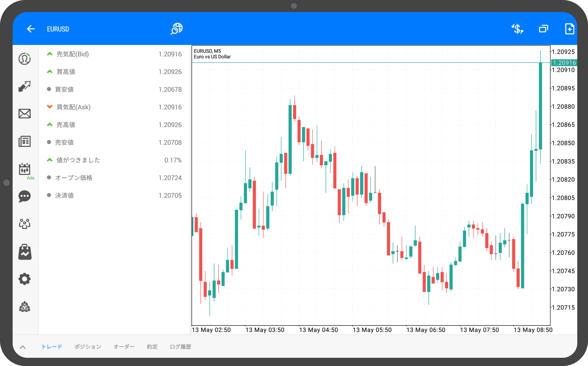588x366 pixels.
Task: Switch to the オーダー tab
Action: coord(124,347)
